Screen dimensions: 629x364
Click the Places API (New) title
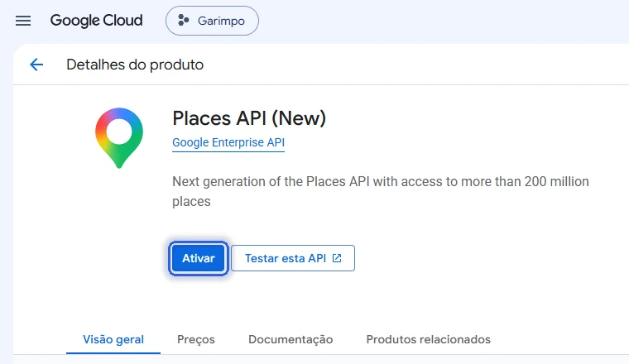249,118
